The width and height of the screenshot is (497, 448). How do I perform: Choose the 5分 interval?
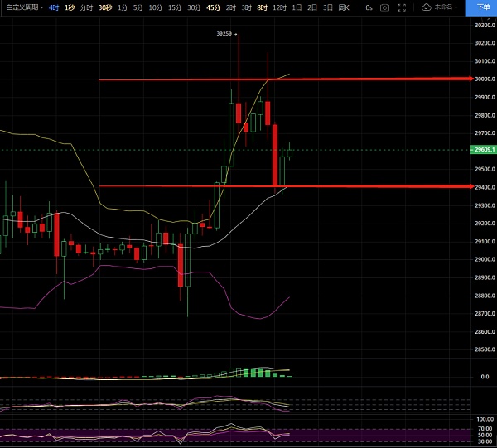pos(138,7)
